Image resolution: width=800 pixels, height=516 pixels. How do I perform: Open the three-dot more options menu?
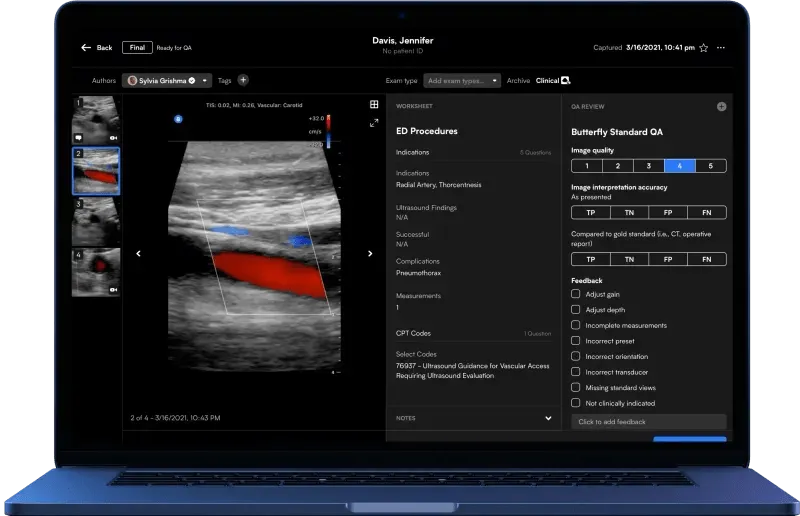click(721, 47)
